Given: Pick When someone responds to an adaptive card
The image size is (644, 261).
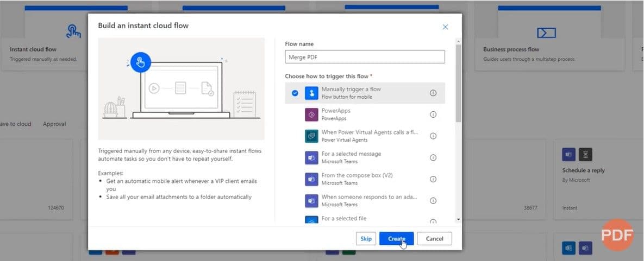Looking at the screenshot, I should tap(368, 200).
